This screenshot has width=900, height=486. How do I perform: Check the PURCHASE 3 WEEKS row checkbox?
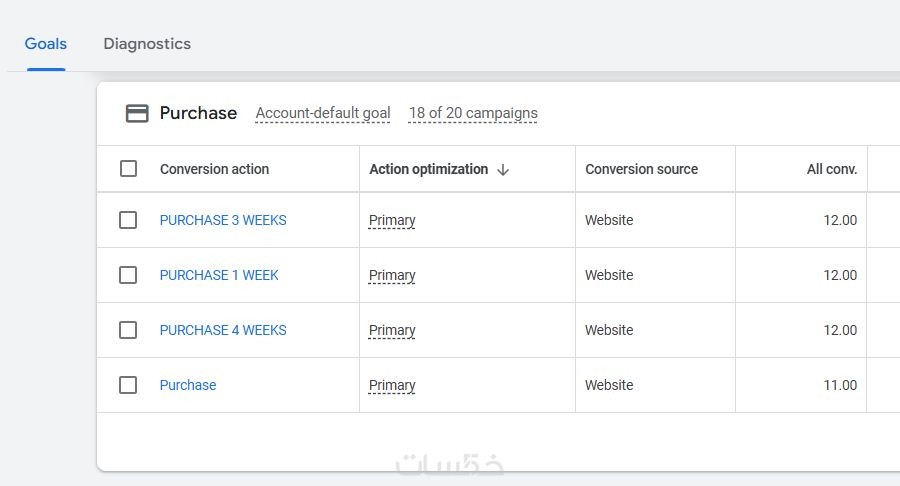[x=128, y=220]
